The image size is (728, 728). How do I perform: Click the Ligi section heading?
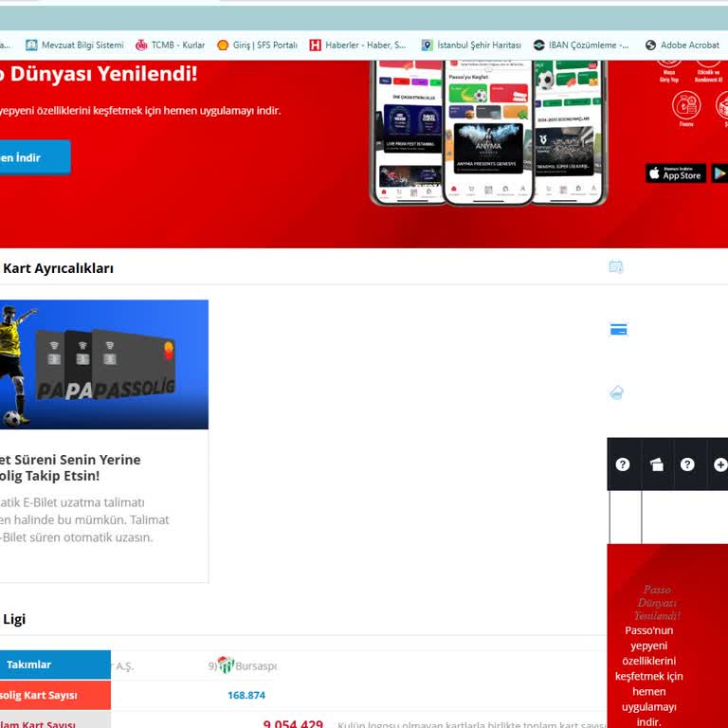(x=14, y=619)
